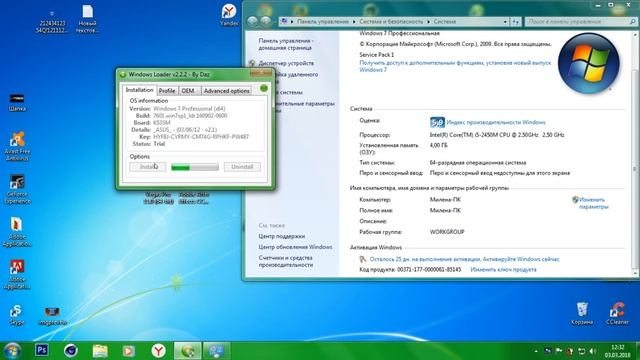Open the Explorer folder on the taskbar

click(x=100, y=351)
